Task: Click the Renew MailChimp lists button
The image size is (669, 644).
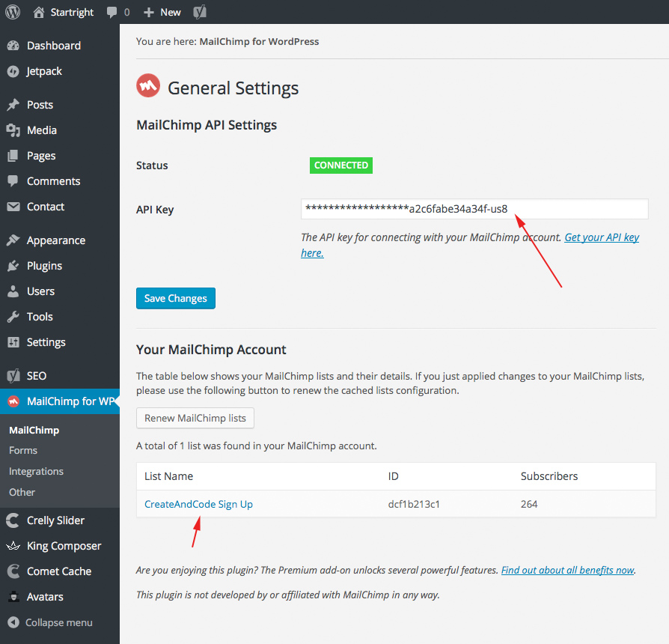Action: point(195,418)
